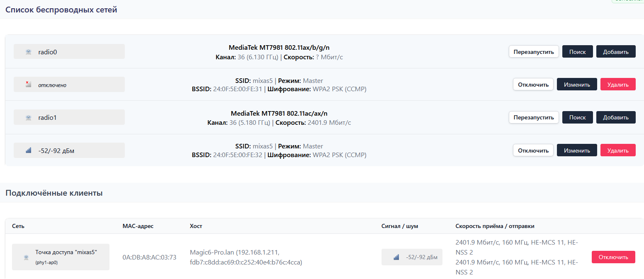The height and width of the screenshot is (279, 644).
Task: Remove the FE:32 network with Удалить
Action: pyautogui.click(x=617, y=150)
